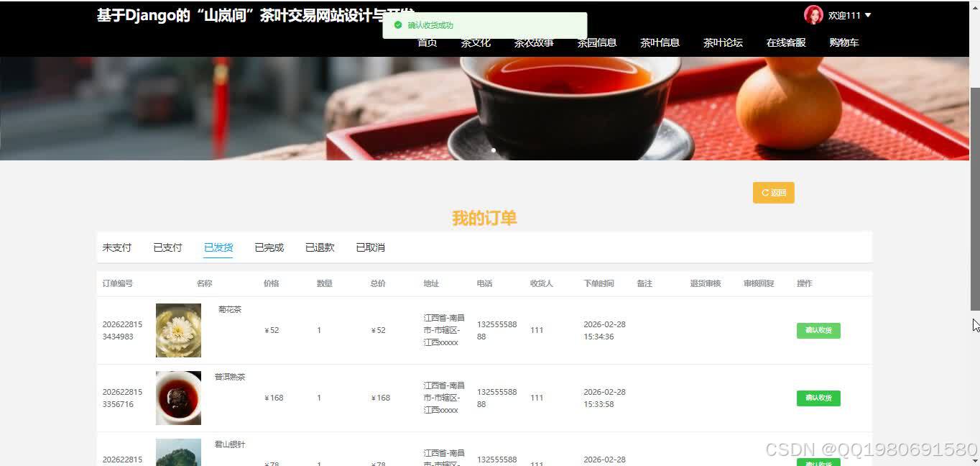Switch to the 已退款 tab
Screen dimensions: 980x466
click(x=320, y=247)
